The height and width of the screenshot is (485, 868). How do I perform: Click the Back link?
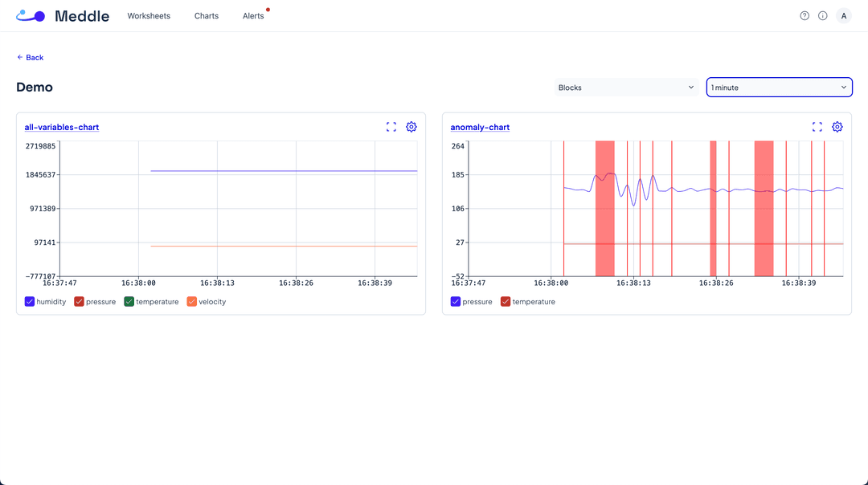[x=31, y=58]
